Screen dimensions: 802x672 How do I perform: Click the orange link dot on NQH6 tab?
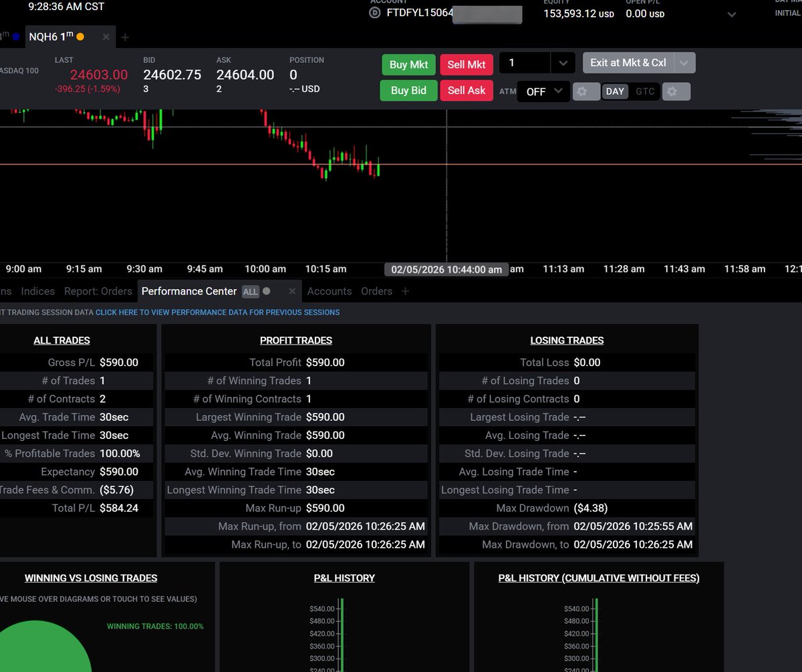click(80, 37)
